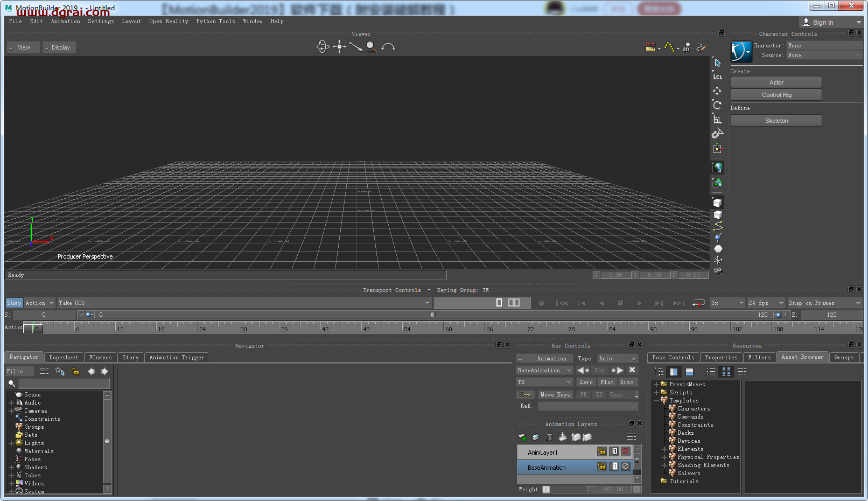Screen dimensions: 868x501
Task: Collapse the Templates folder in Asset Browser
Action: [656, 401]
